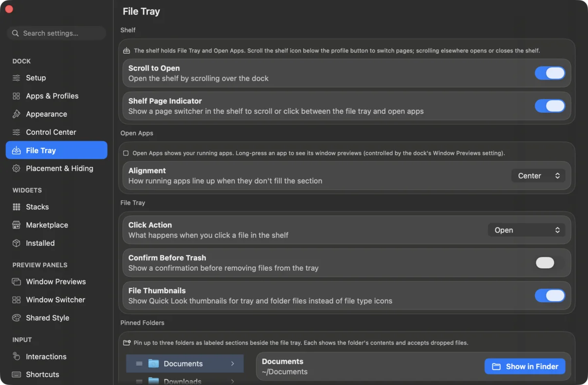Click the Search settings field
This screenshot has width=588, height=385.
(56, 33)
